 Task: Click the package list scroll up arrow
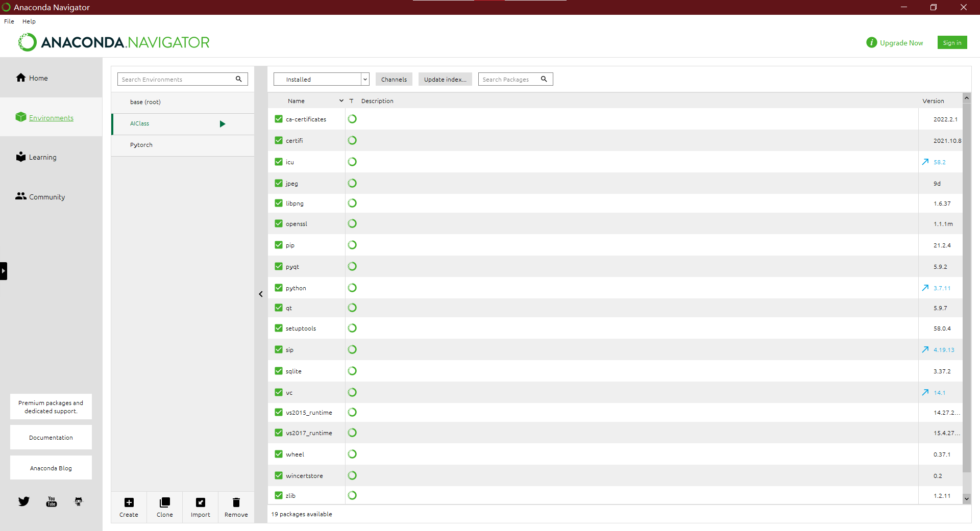click(x=967, y=98)
